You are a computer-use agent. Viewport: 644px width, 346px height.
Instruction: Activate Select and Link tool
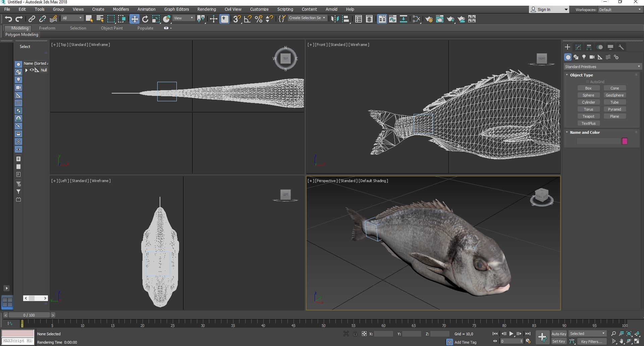(32, 19)
